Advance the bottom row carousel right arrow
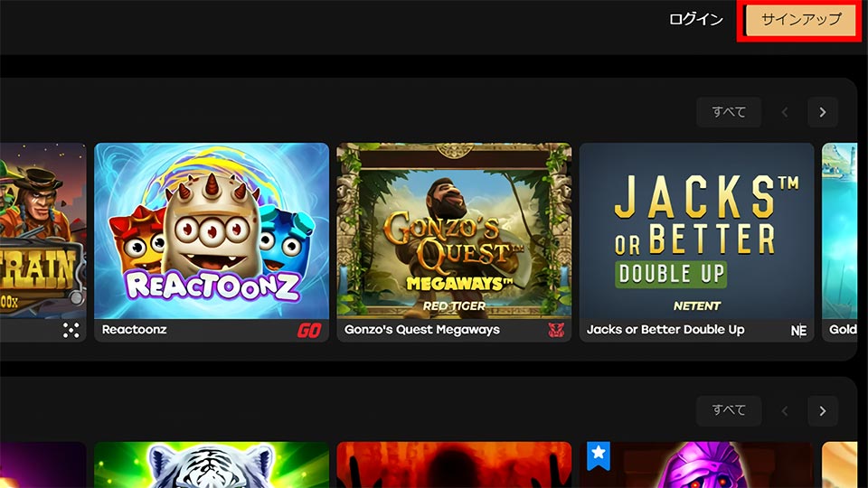The image size is (868, 488). [x=823, y=410]
